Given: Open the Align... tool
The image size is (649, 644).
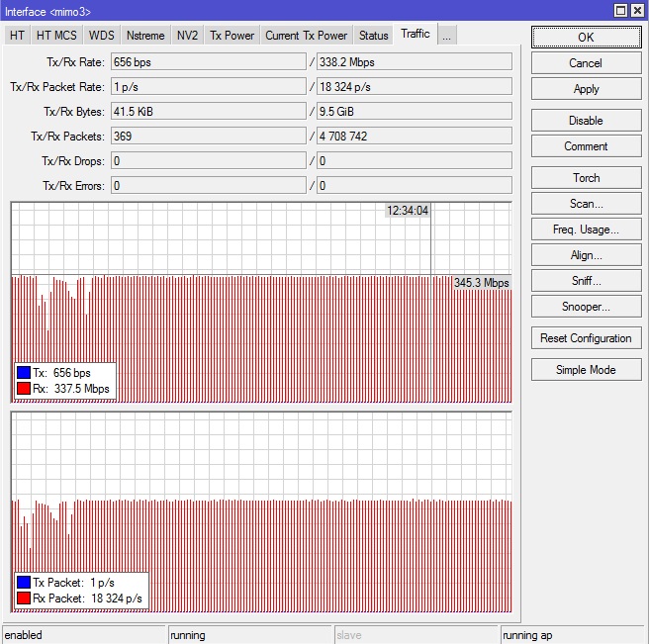Looking at the screenshot, I should coord(586,255).
